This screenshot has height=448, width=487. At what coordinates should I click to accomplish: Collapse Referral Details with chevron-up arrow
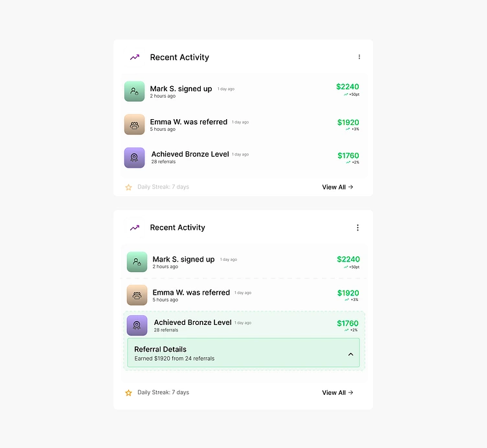[350, 354]
